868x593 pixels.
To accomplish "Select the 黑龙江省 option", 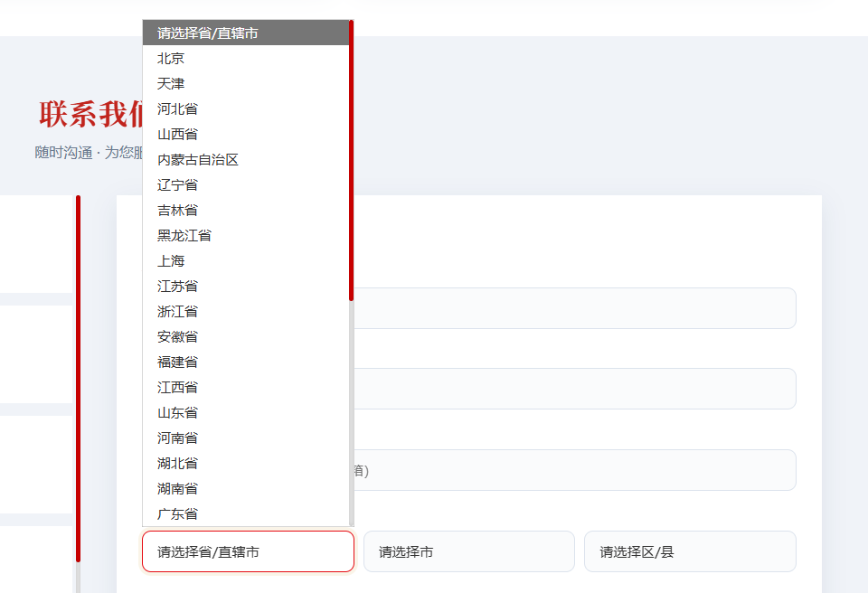I will point(246,236).
